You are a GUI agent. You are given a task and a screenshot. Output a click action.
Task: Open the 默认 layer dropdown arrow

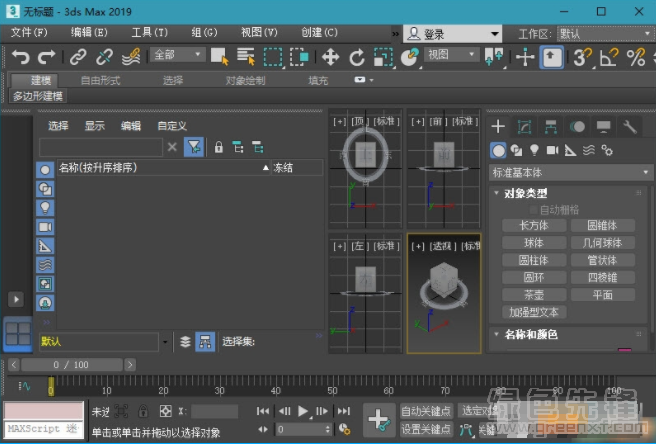point(165,342)
